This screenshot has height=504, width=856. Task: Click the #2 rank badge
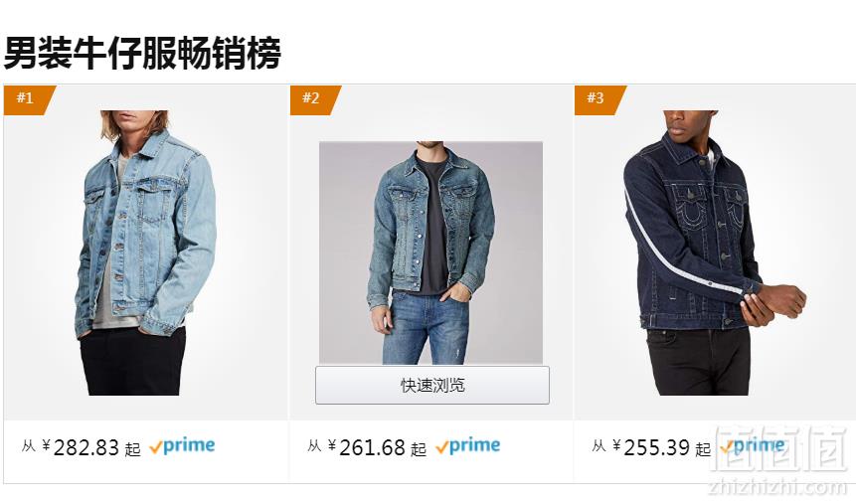tap(313, 100)
